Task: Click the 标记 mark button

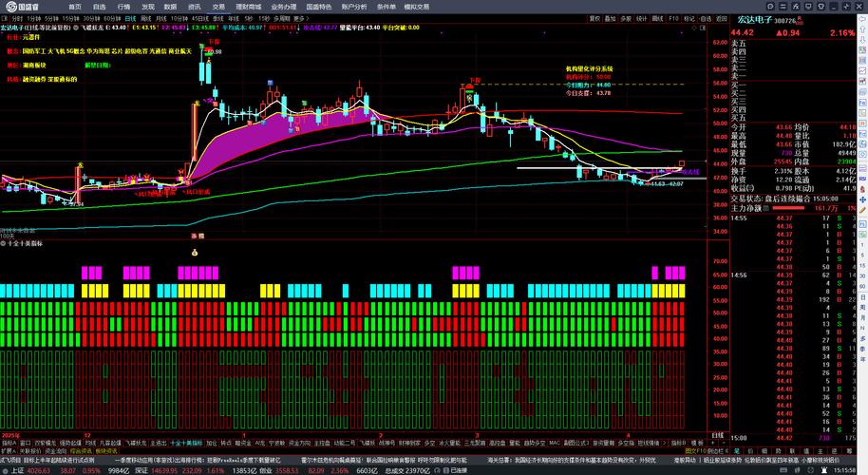Action: tap(689, 18)
